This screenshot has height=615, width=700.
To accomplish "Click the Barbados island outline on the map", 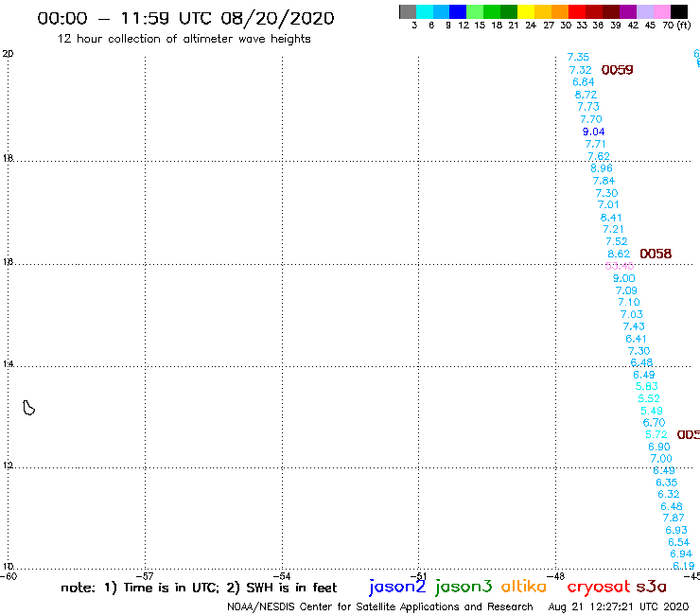I will (x=29, y=408).
